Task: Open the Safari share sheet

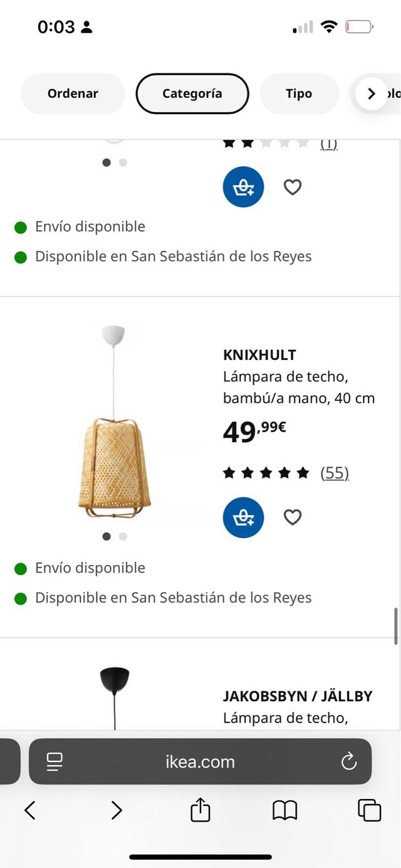Action: [200, 810]
